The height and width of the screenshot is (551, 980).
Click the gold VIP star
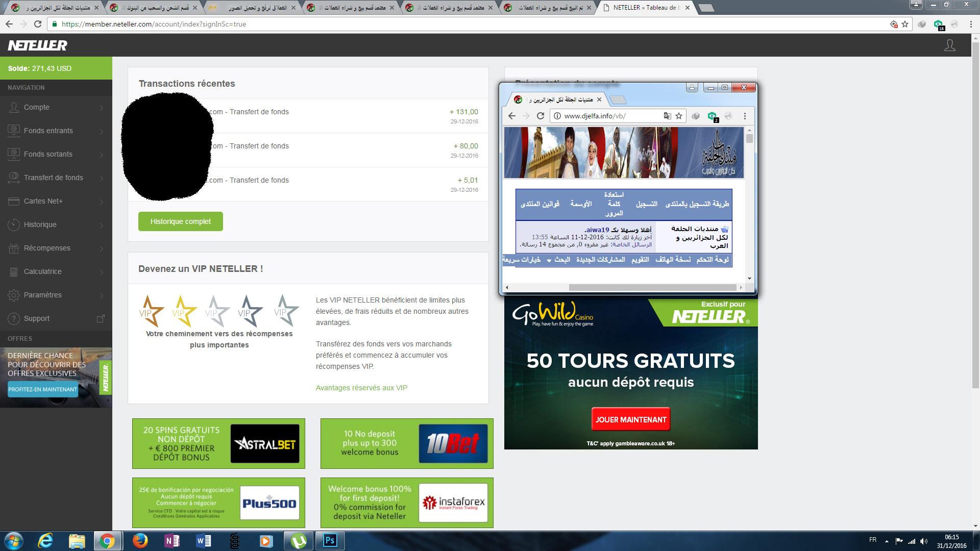pos(184,310)
